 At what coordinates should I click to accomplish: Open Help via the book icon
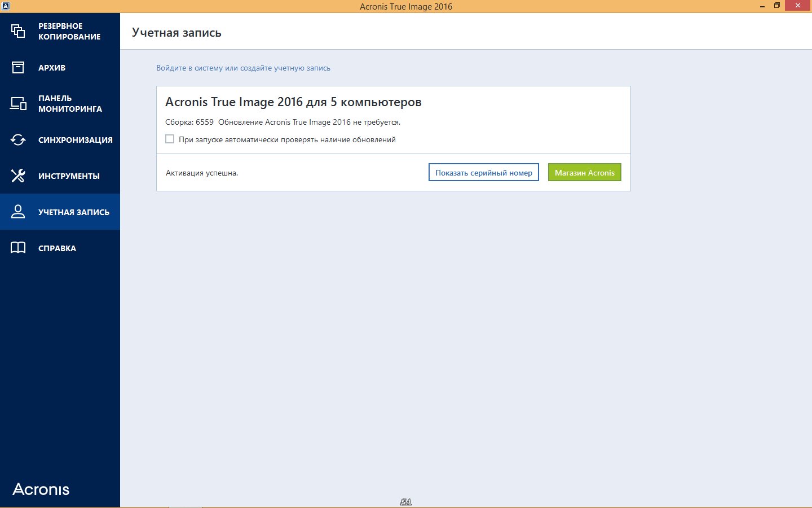pyautogui.click(x=18, y=248)
